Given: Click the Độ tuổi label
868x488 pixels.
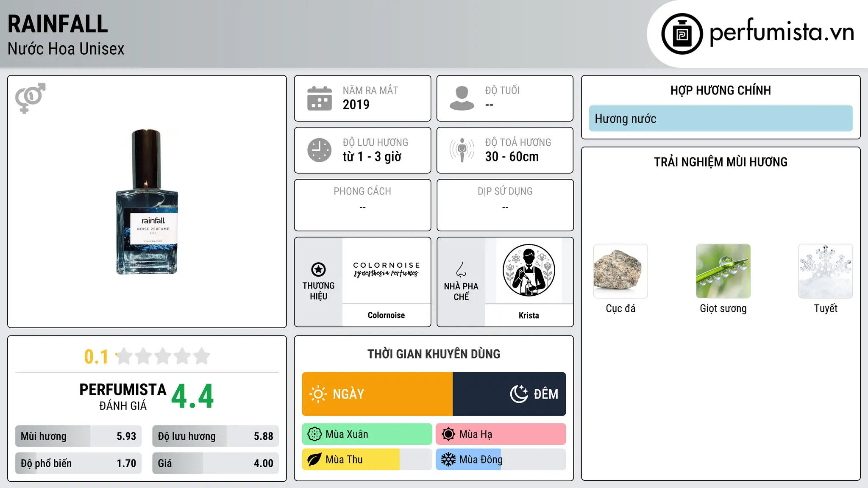Looking at the screenshot, I should (x=502, y=90).
